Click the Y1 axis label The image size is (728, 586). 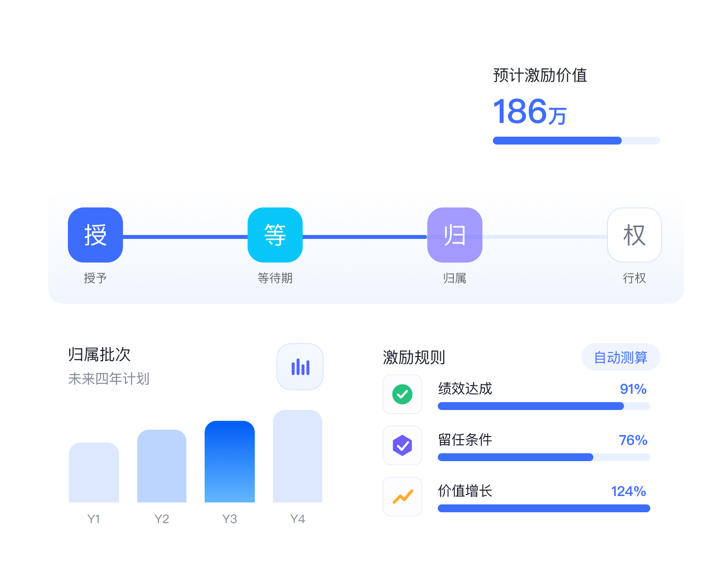coord(93,519)
